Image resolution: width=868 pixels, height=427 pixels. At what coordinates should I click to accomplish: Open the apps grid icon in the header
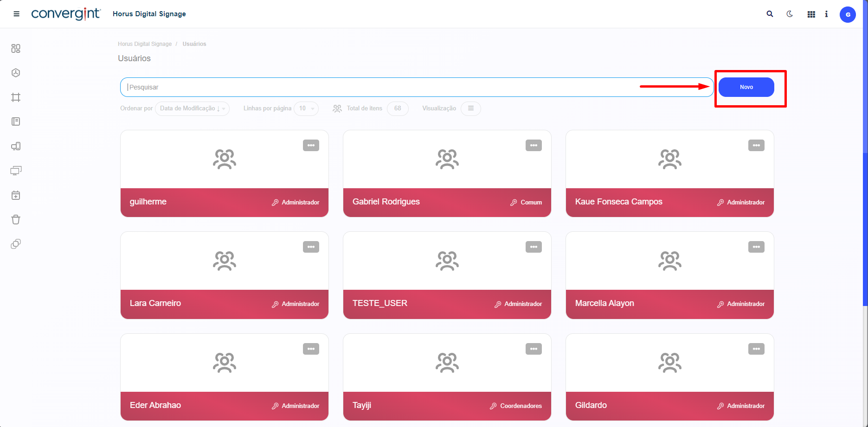pyautogui.click(x=811, y=14)
